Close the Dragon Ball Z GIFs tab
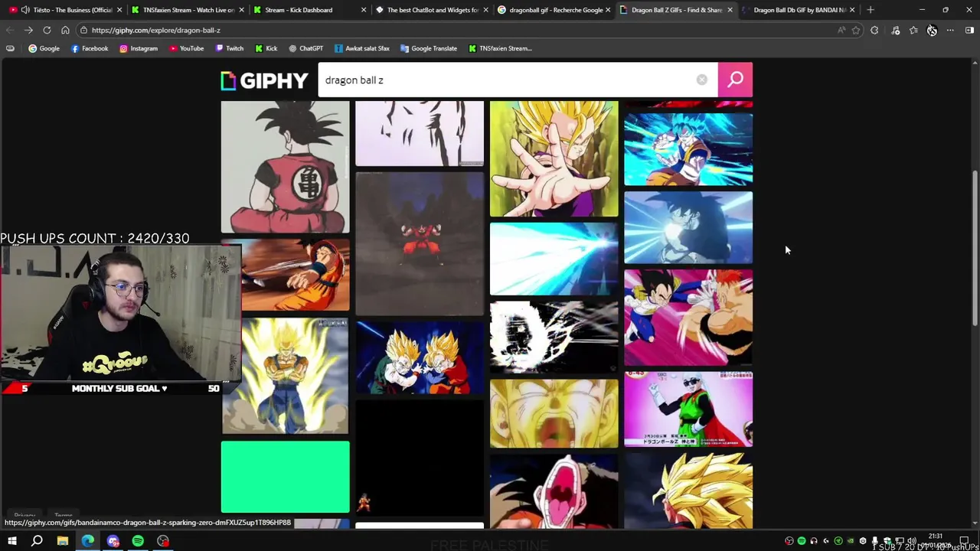 pyautogui.click(x=730, y=10)
